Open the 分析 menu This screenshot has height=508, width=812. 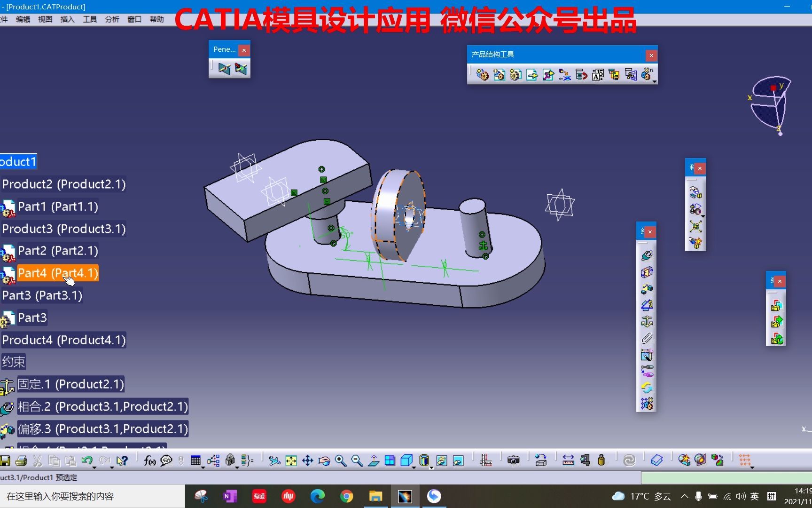coord(112,19)
